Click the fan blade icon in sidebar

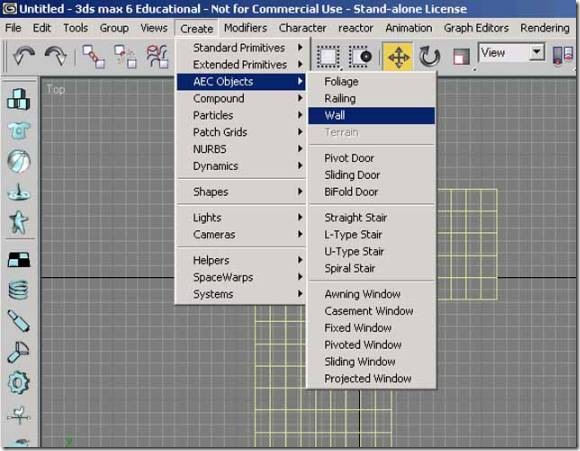pos(18,351)
